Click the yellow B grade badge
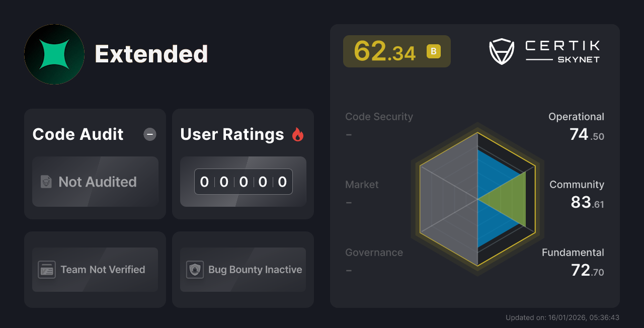The height and width of the screenshot is (328, 644). click(x=433, y=51)
